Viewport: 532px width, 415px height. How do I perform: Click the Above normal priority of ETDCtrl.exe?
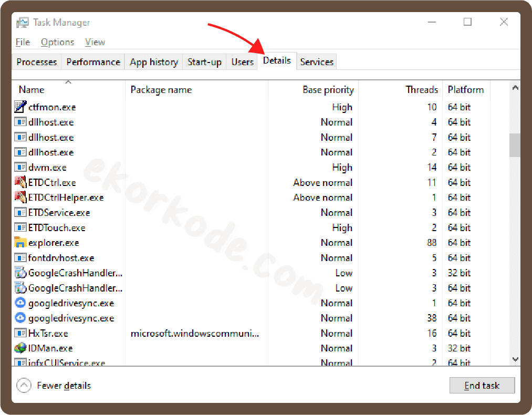pyautogui.click(x=322, y=183)
